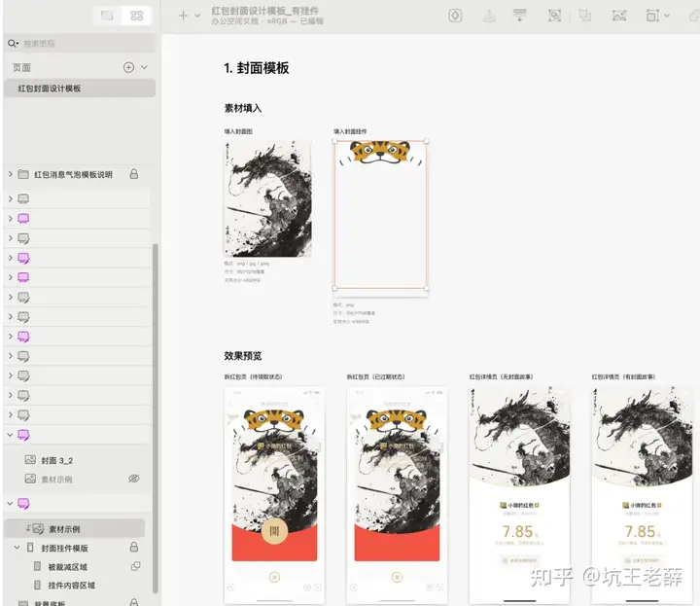
Task: Click the toolbar icon with upward arrow over tray
Action: coord(489,16)
